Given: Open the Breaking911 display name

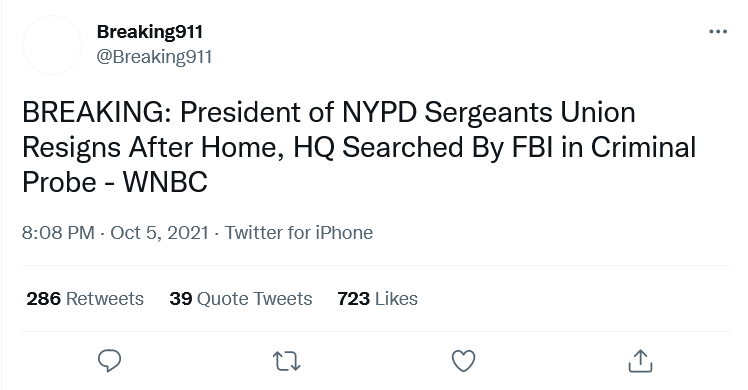Looking at the screenshot, I should (x=150, y=32).
